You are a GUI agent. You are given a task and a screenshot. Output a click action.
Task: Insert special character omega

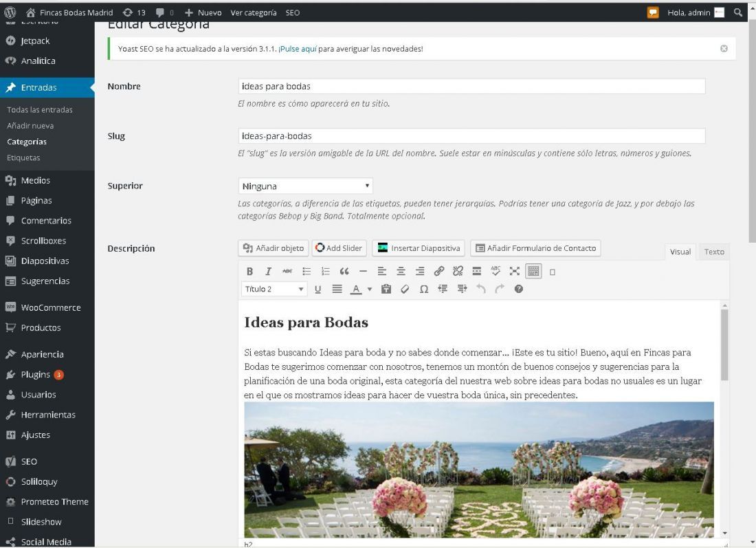[x=424, y=289]
